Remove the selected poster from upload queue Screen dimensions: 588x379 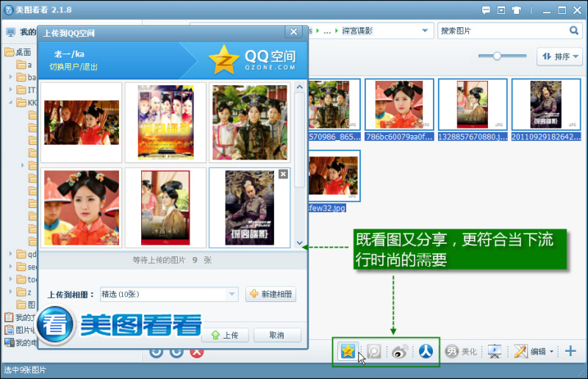pyautogui.click(x=283, y=174)
